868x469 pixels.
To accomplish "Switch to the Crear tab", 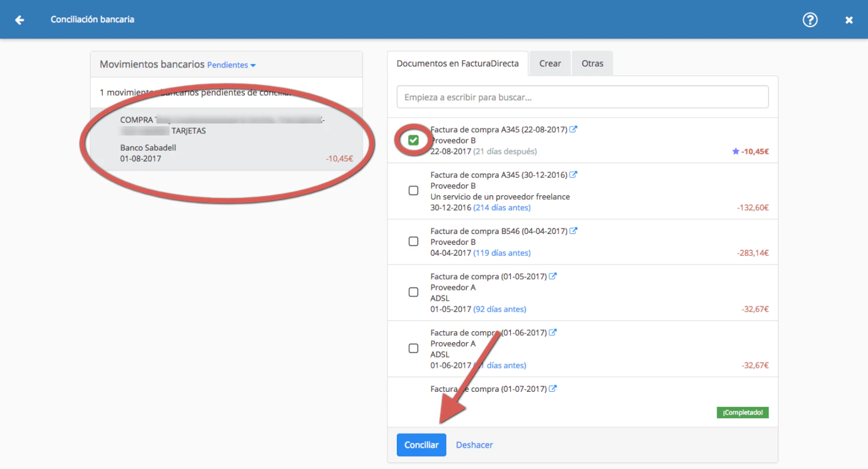I will (x=549, y=64).
